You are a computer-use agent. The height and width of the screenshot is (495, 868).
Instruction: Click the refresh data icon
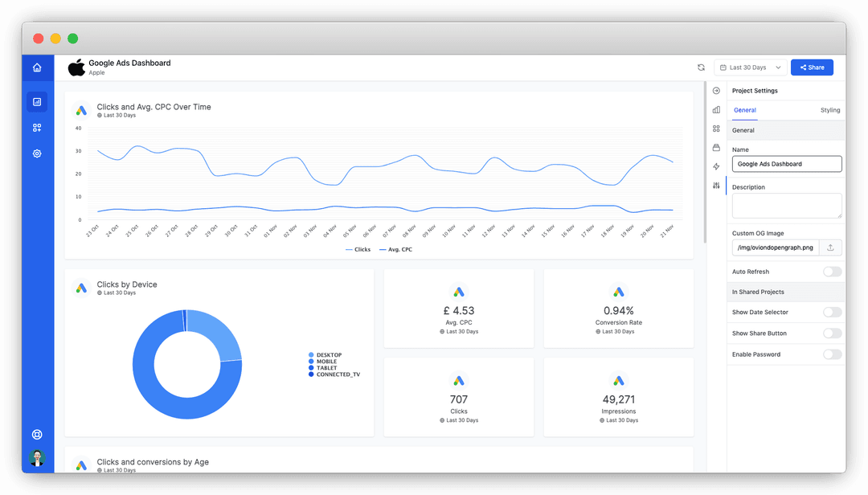pos(702,67)
